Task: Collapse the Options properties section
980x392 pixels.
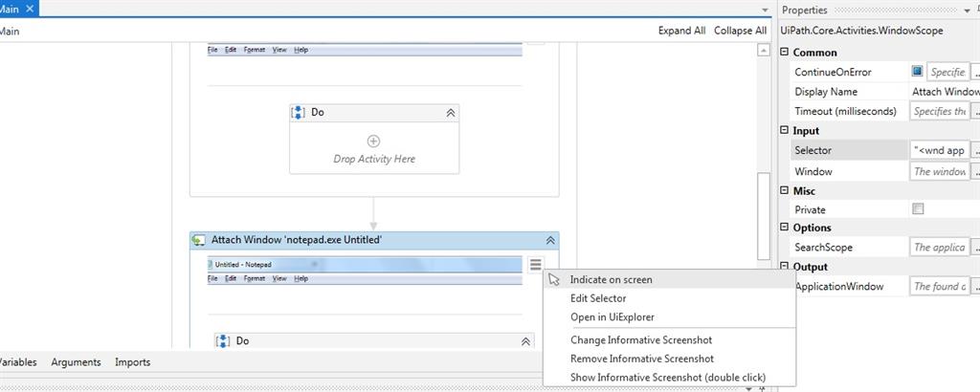Action: pos(785,228)
